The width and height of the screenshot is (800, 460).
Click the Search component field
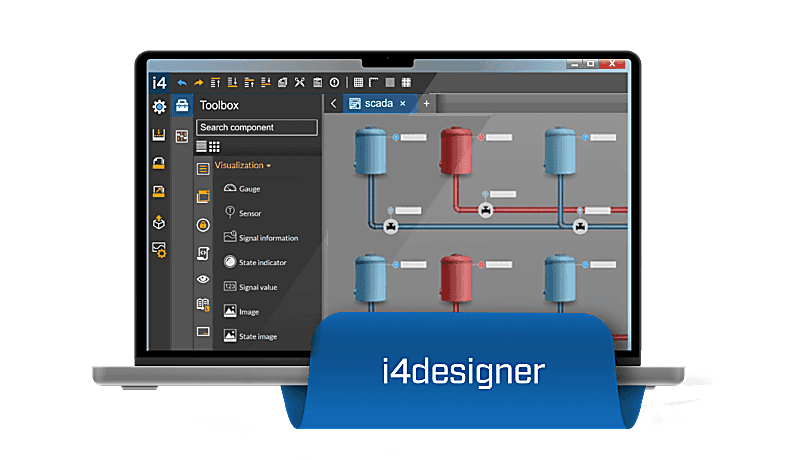pyautogui.click(x=257, y=127)
